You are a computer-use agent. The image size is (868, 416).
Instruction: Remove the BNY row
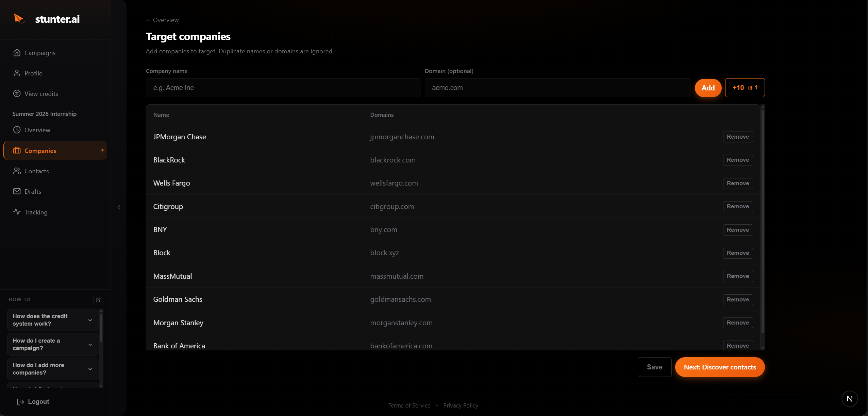click(x=738, y=230)
